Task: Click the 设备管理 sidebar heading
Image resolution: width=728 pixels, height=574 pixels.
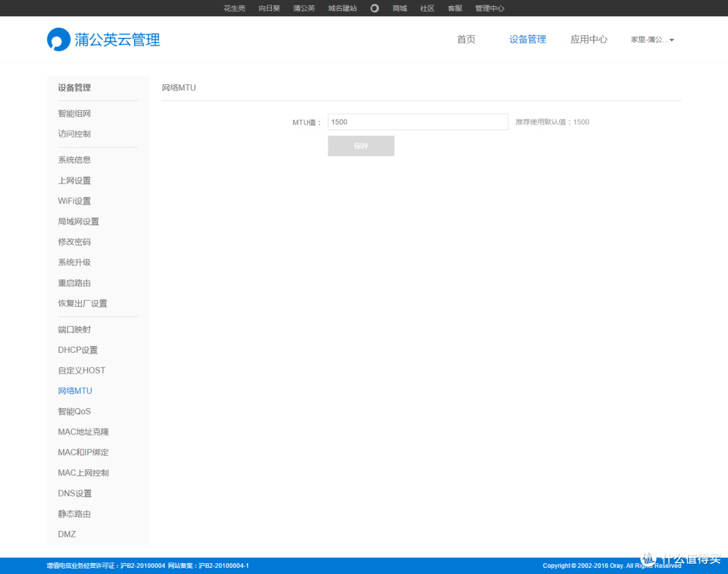Action: coord(74,88)
